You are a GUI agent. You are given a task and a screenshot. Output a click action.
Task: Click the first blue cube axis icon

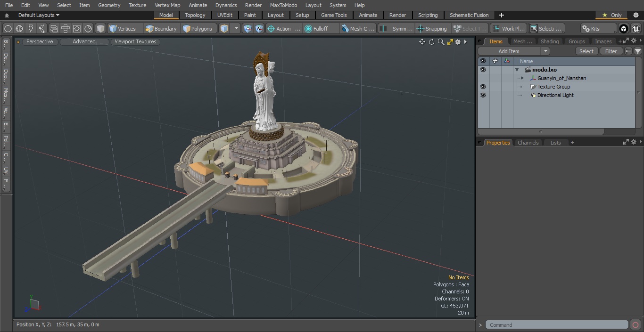248,29
